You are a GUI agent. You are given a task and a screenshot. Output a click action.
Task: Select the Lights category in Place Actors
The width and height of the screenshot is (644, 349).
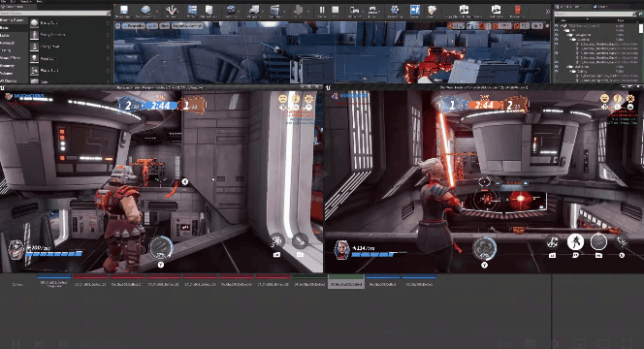5,35
